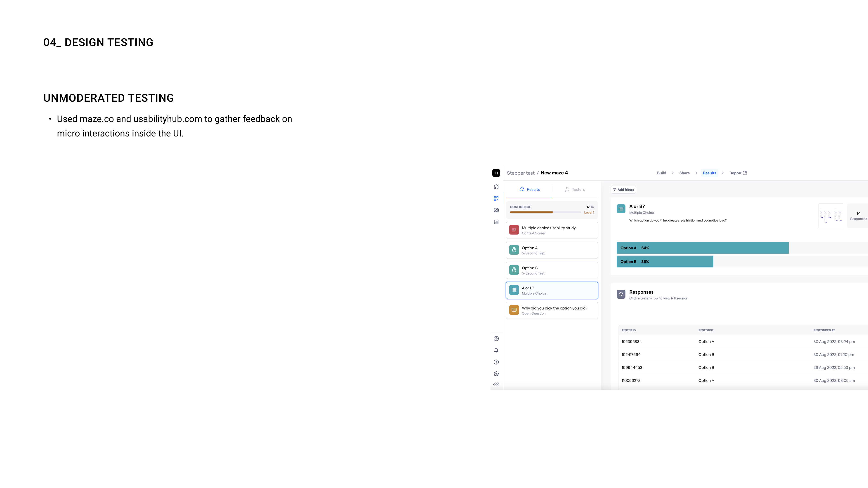Viewport: 868px width, 488px height.
Task: Go to the Share step
Action: pos(684,173)
